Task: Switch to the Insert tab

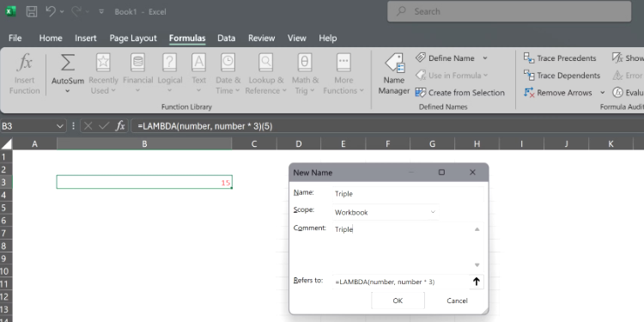Action: click(85, 38)
